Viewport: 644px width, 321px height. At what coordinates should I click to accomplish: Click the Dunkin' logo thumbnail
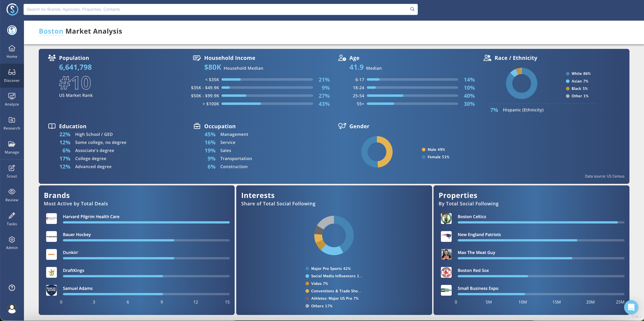52,254
